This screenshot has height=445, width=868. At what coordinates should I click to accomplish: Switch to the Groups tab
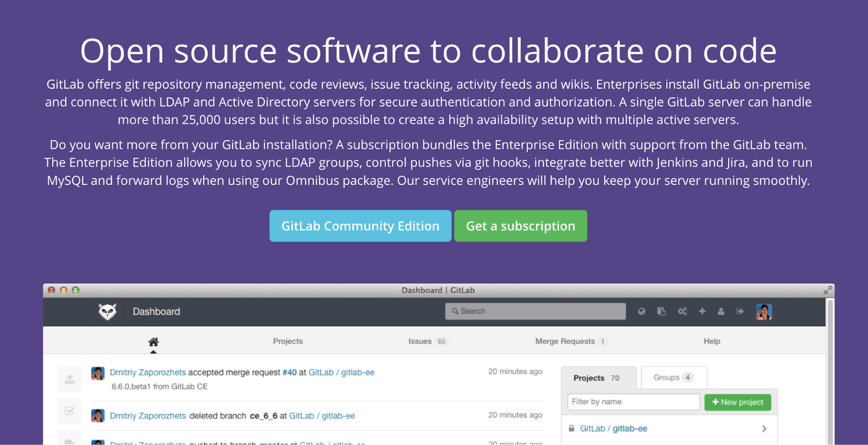pyautogui.click(x=674, y=377)
